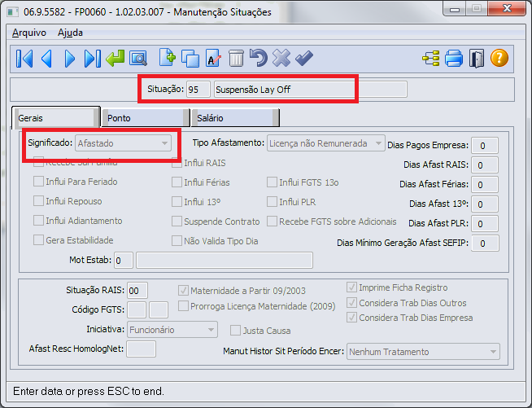Exit via the door icon

(477, 59)
